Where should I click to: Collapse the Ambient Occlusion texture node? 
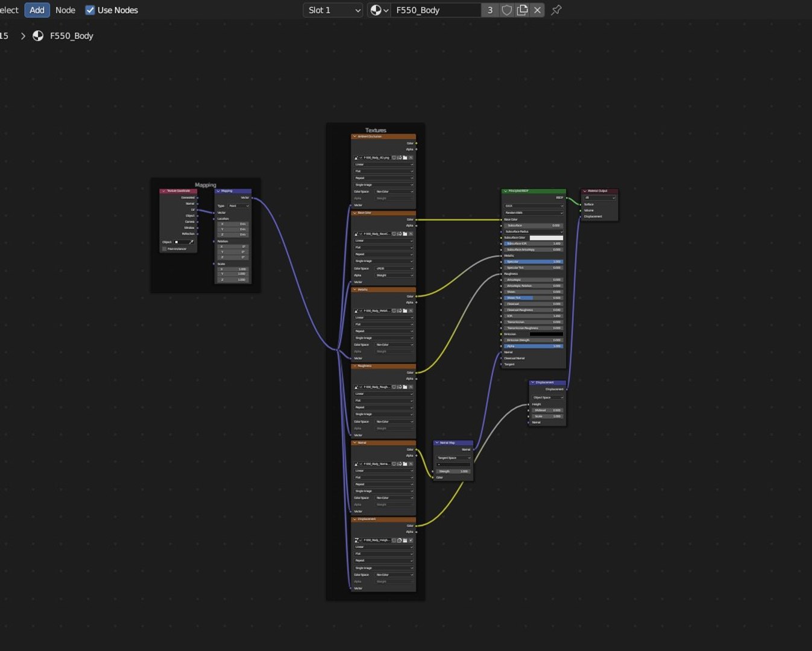pyautogui.click(x=354, y=137)
